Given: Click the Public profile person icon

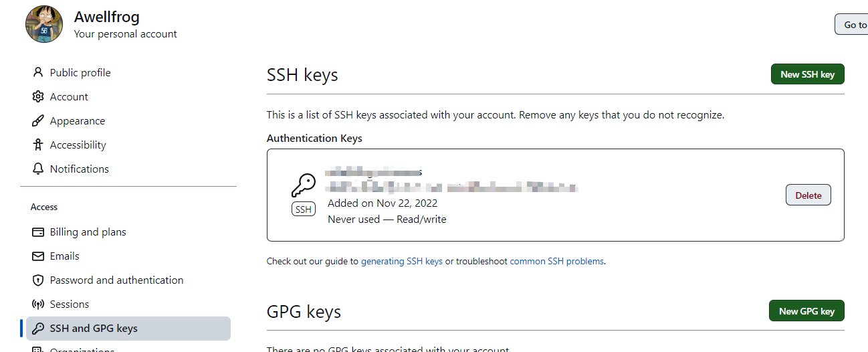Looking at the screenshot, I should 38,72.
